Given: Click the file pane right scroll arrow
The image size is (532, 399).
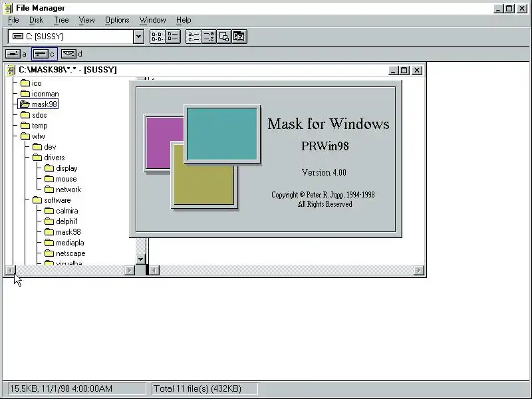Looking at the screenshot, I should coord(419,271).
